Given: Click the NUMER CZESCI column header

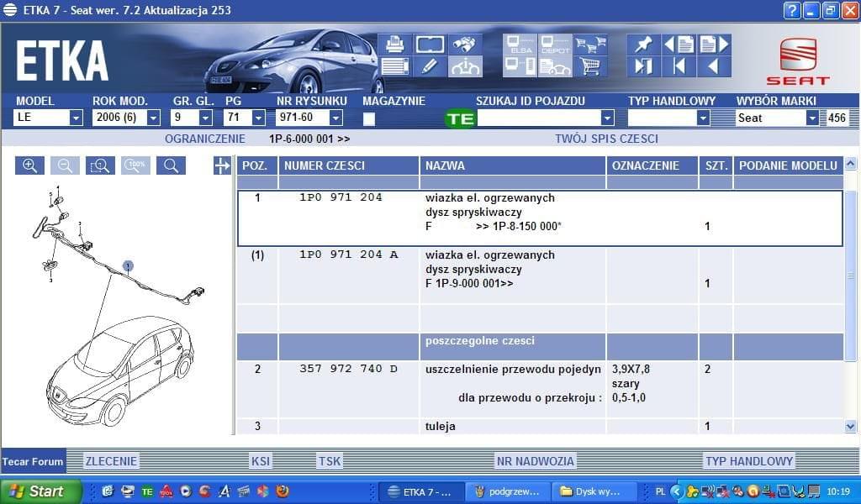Looking at the screenshot, I should click(x=349, y=165).
